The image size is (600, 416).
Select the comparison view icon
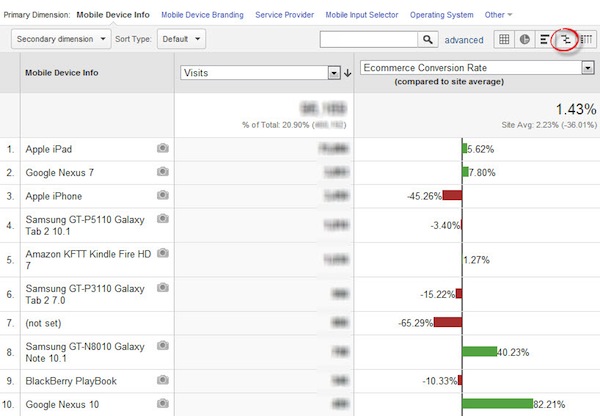coord(565,39)
